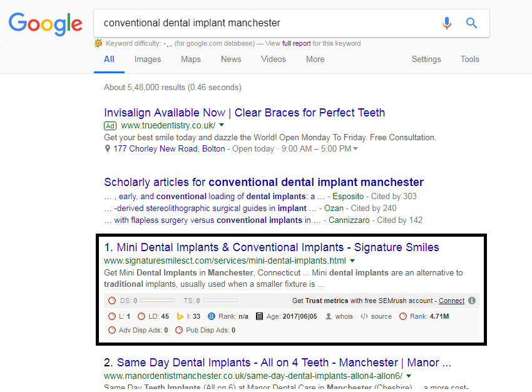Switch to the Images tab

148,59
